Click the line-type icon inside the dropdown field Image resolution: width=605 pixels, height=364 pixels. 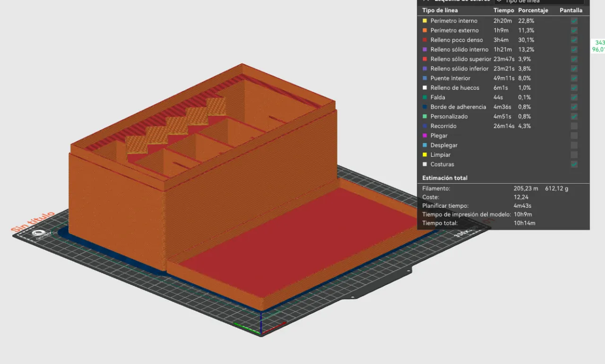500,2
